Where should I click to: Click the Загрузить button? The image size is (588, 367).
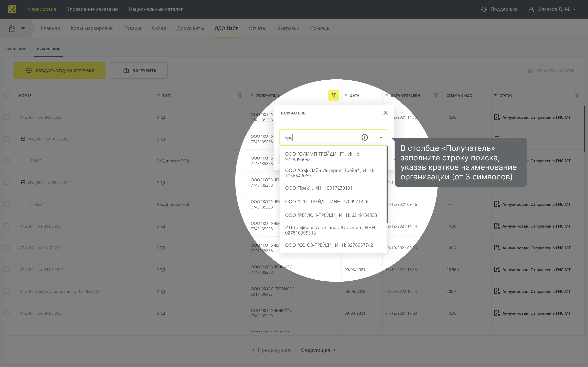pos(139,70)
